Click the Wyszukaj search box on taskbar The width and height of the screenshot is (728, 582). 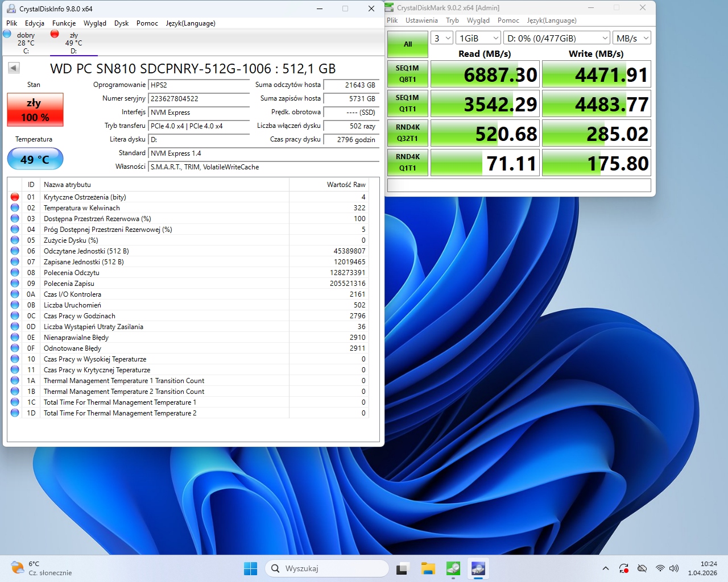[x=327, y=568]
